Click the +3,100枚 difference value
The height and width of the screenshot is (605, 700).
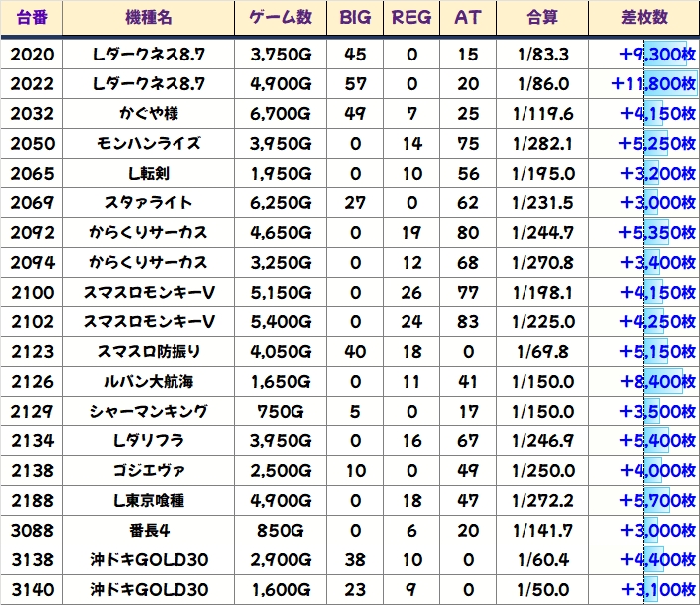click(x=658, y=590)
